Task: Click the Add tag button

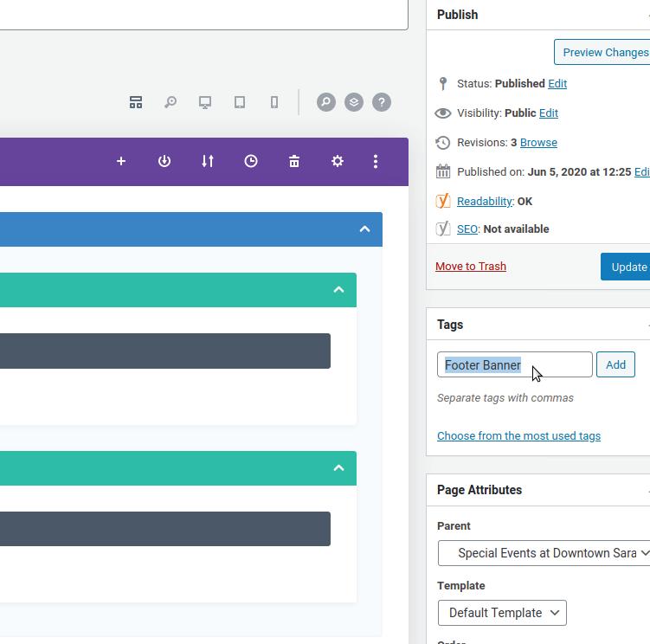Action: tap(615, 364)
